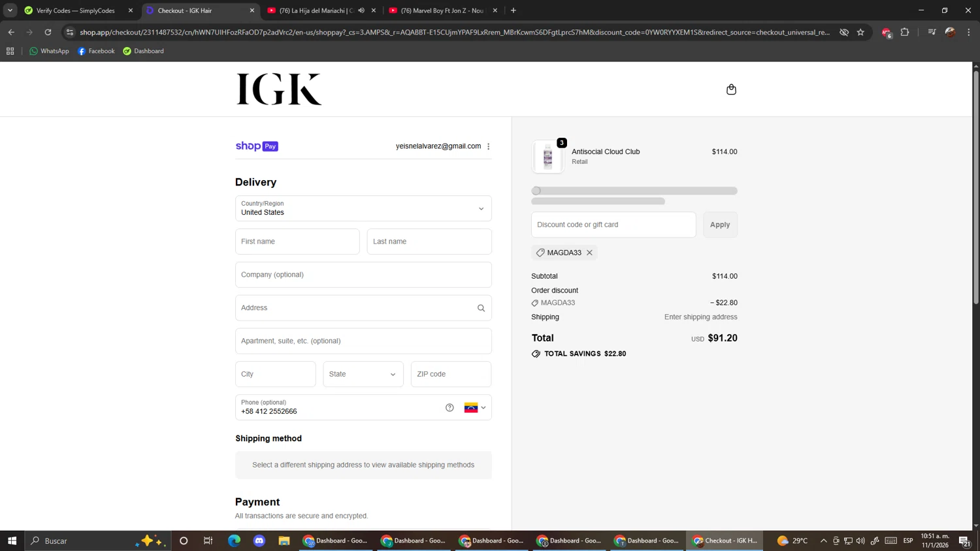Select the Apartment, suite field
This screenshot has height=551, width=980.
coord(363,341)
